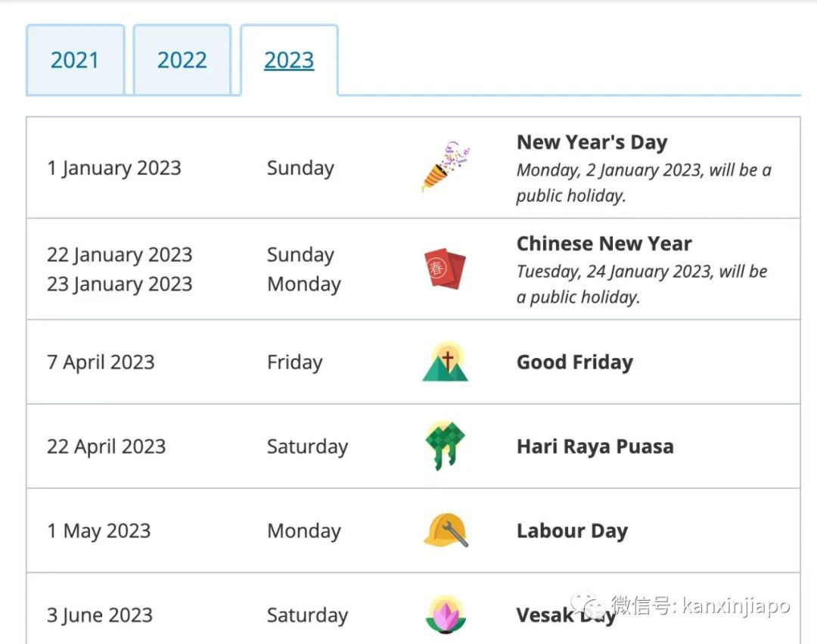This screenshot has height=644, width=817.
Task: Click the Hari Raya Puasa title
Action: (595, 446)
